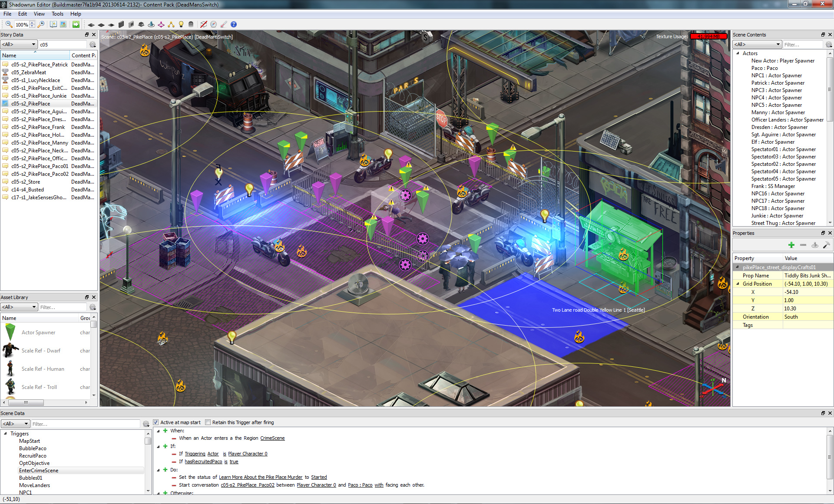834x504 pixels.
Task: Click the hammer icon in Properties panel
Action: click(826, 245)
